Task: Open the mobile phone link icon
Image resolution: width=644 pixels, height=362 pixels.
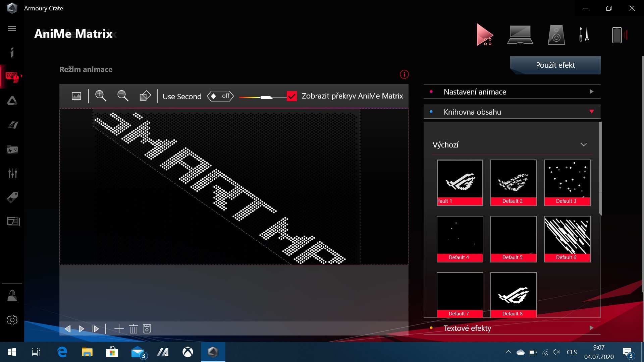Action: pyautogui.click(x=619, y=35)
